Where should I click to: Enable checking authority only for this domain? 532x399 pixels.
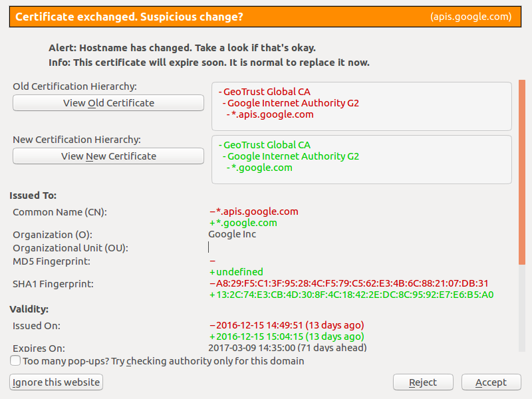[15, 360]
